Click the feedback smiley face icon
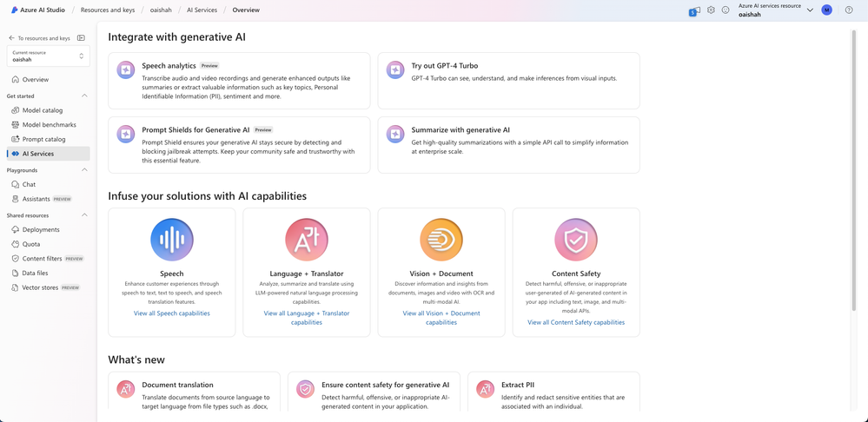Viewport: 868px width, 422px height. [726, 10]
